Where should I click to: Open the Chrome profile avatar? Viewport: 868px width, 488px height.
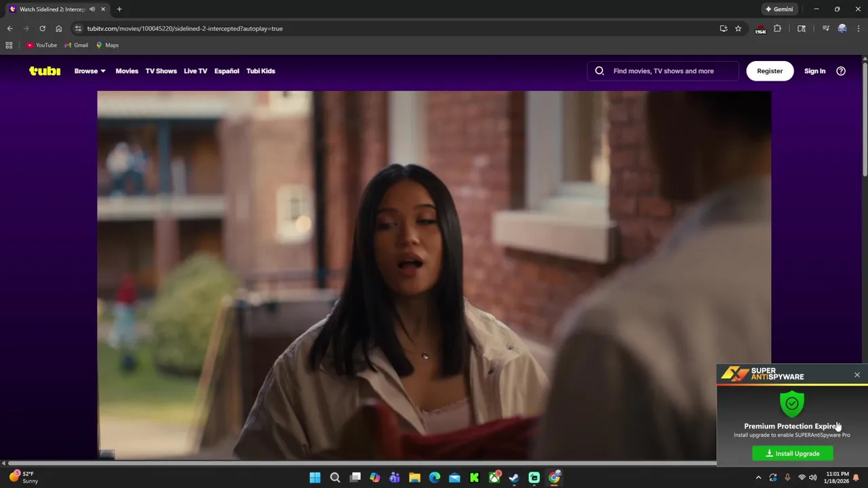pyautogui.click(x=842, y=28)
